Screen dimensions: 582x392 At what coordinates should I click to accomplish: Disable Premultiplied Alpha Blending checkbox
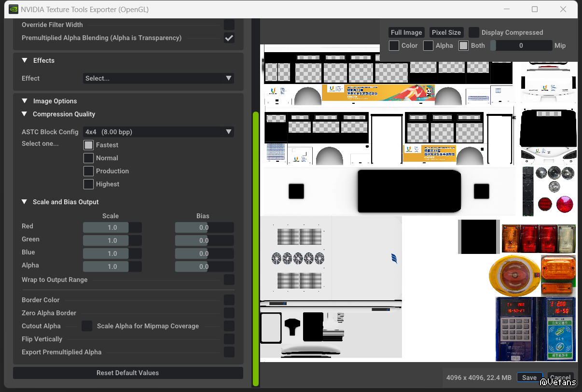click(229, 38)
